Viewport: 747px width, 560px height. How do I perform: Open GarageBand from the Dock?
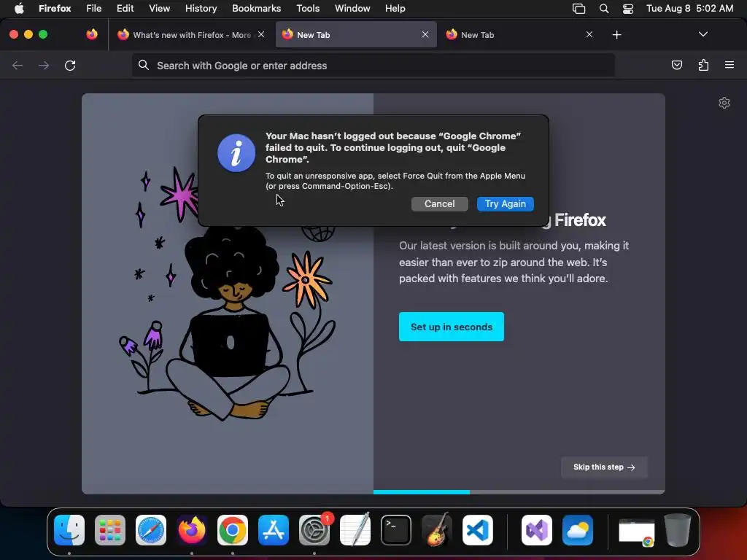pos(437,530)
